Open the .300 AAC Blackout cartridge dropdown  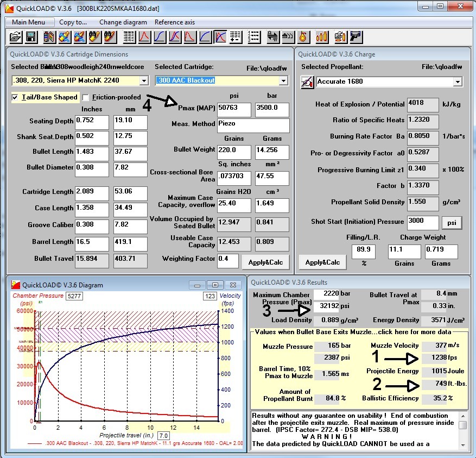(283, 80)
